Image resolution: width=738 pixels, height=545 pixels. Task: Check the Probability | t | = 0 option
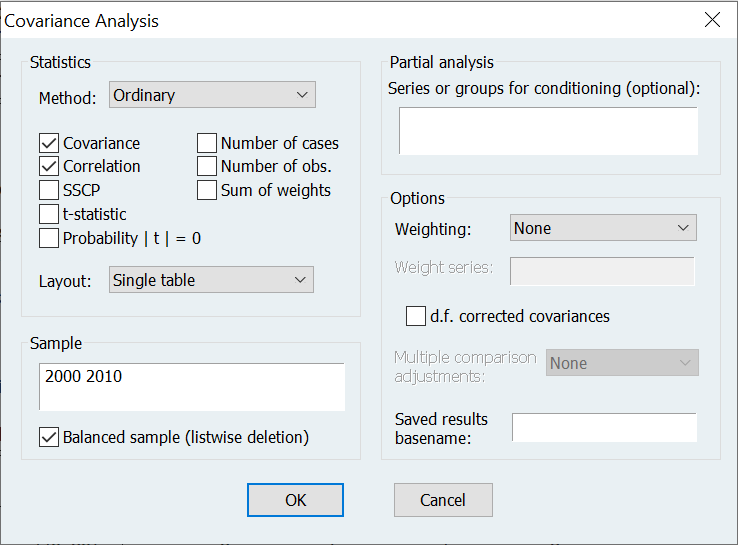tap(49, 238)
